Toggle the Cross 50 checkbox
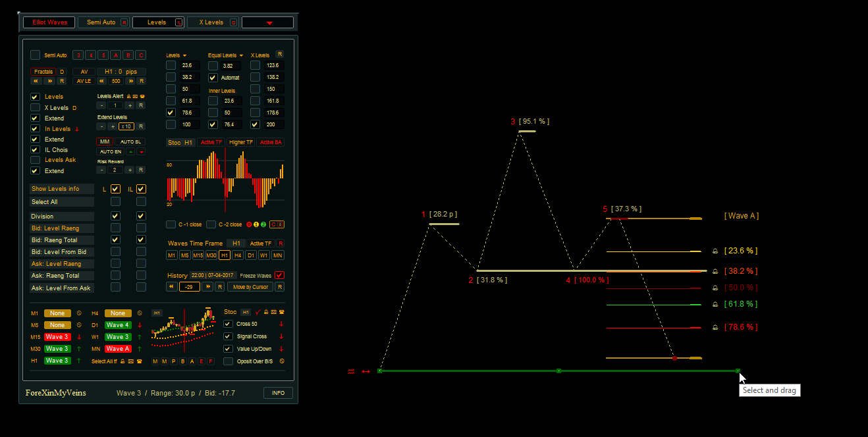 pyautogui.click(x=228, y=324)
